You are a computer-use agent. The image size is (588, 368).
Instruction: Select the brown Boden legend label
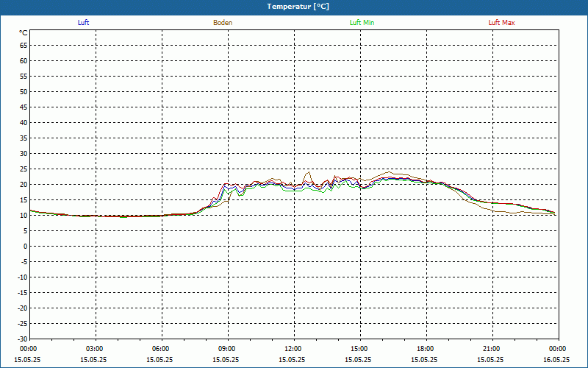point(223,23)
